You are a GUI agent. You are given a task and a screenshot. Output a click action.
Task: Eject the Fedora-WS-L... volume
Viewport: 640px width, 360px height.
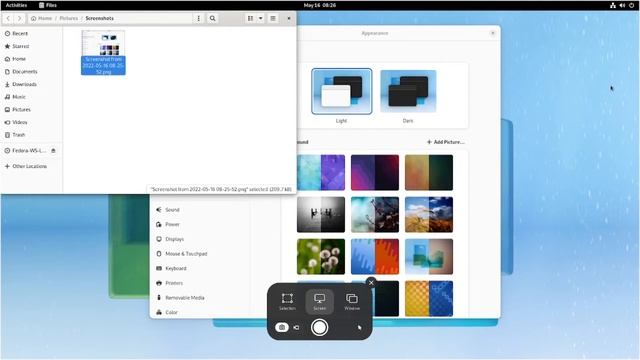(53, 151)
